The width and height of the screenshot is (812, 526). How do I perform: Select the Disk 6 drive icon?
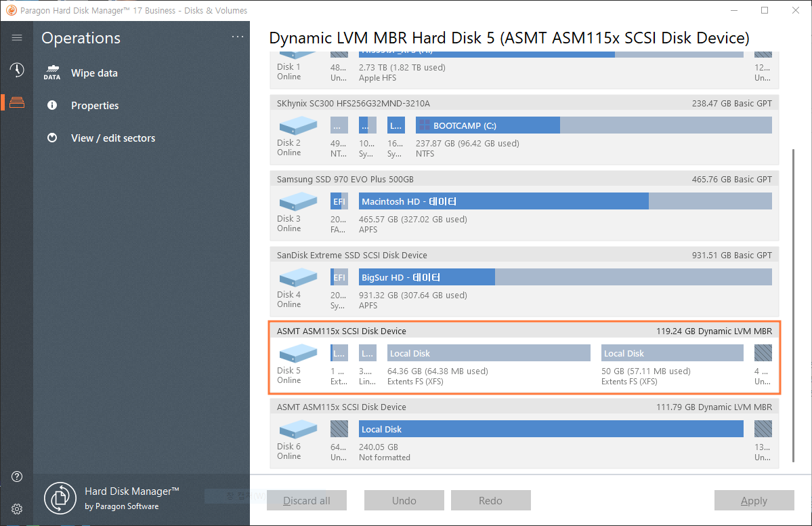point(298,430)
